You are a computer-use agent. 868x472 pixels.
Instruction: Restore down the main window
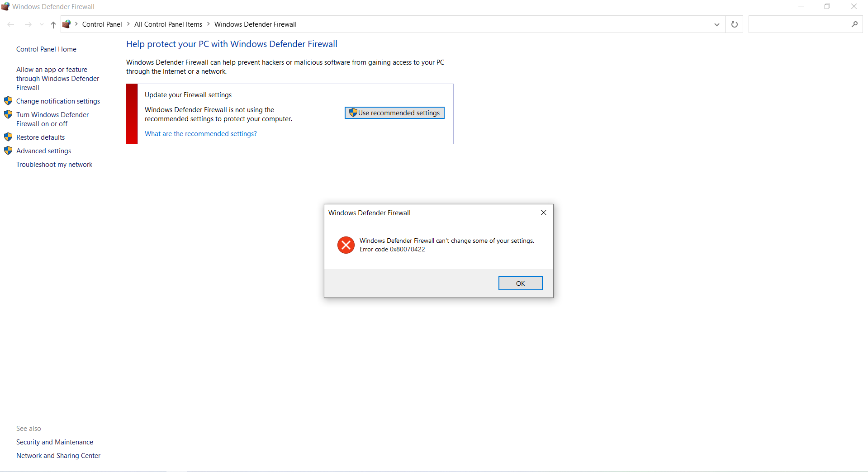point(827,6)
